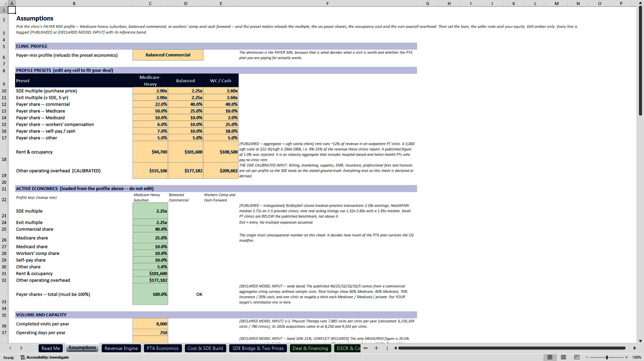The height and width of the screenshot is (361, 644).
Task: Open SDE Bridge & Two Prices tab
Action: click(x=258, y=348)
